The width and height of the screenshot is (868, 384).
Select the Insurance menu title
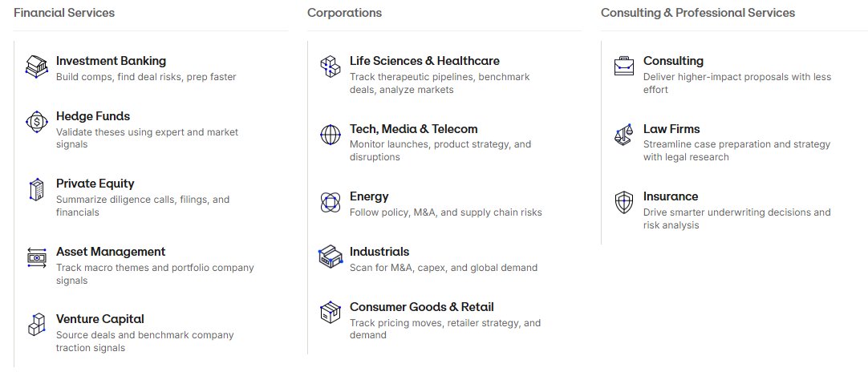pos(671,196)
